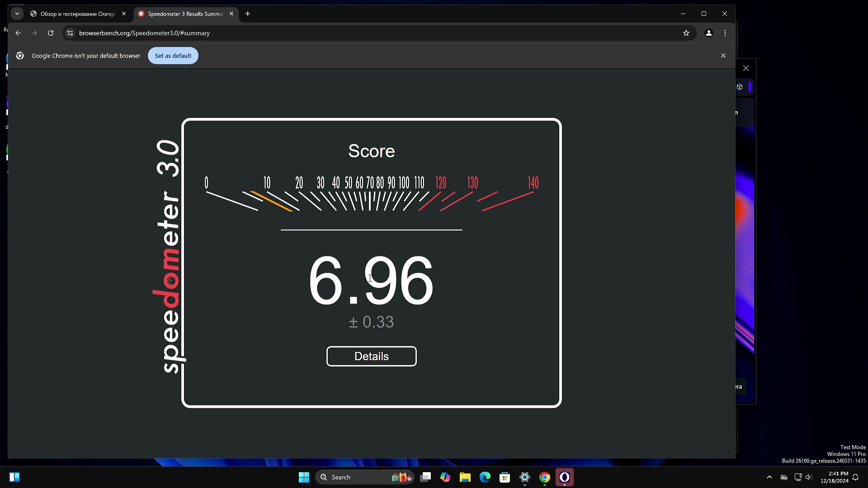Click the Details button under the score
The image size is (868, 488).
pyautogui.click(x=371, y=357)
